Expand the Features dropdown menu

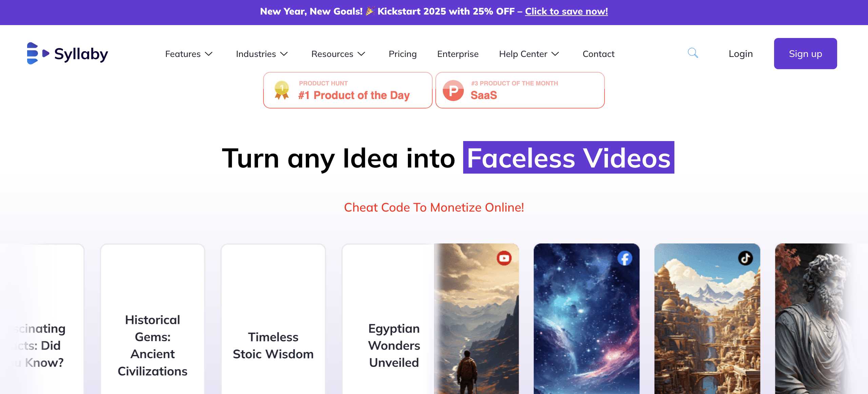(189, 54)
